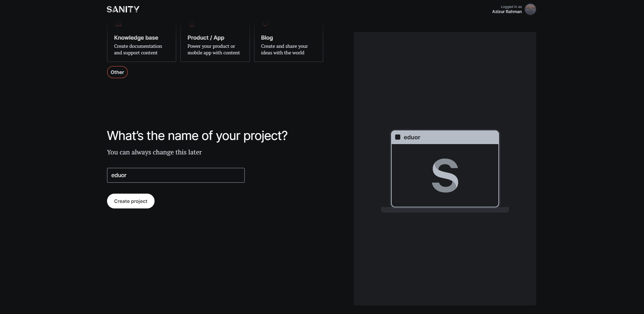The width and height of the screenshot is (644, 314).
Task: Choose the Product / App title
Action: pyautogui.click(x=205, y=37)
